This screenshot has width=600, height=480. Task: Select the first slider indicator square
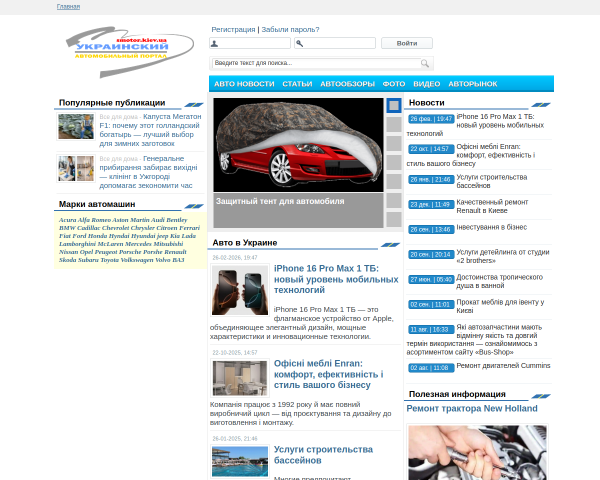tap(394, 105)
